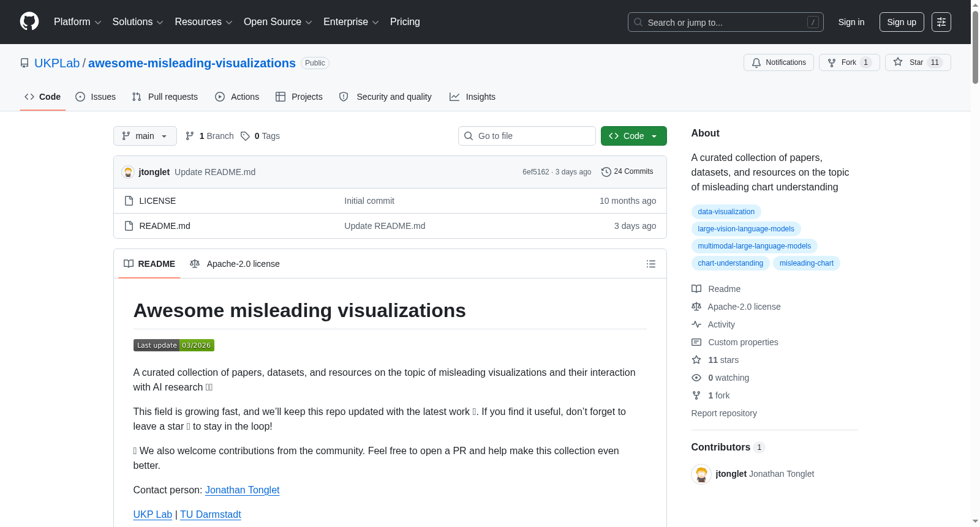
Task: Open Readme link in About sidebar
Action: coord(716,289)
